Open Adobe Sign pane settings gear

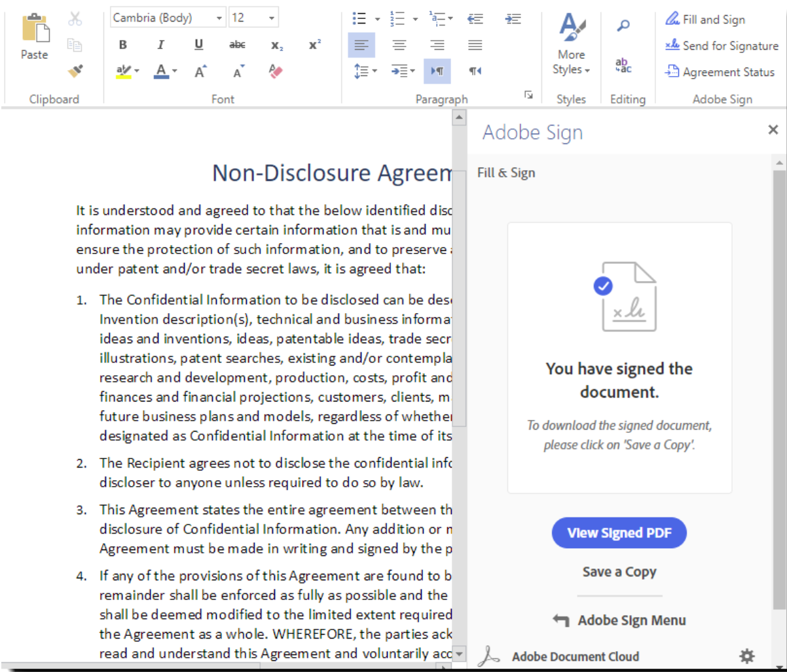tap(746, 656)
